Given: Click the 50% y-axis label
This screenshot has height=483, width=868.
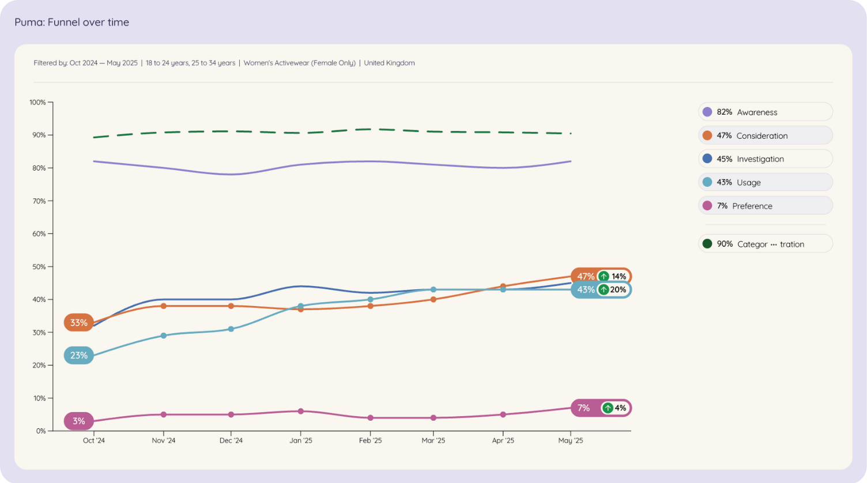Looking at the screenshot, I should [39, 267].
